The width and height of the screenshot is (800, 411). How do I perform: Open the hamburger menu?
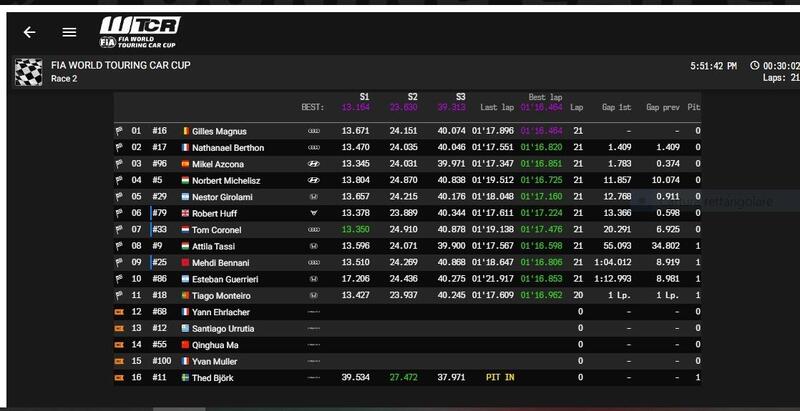click(69, 32)
